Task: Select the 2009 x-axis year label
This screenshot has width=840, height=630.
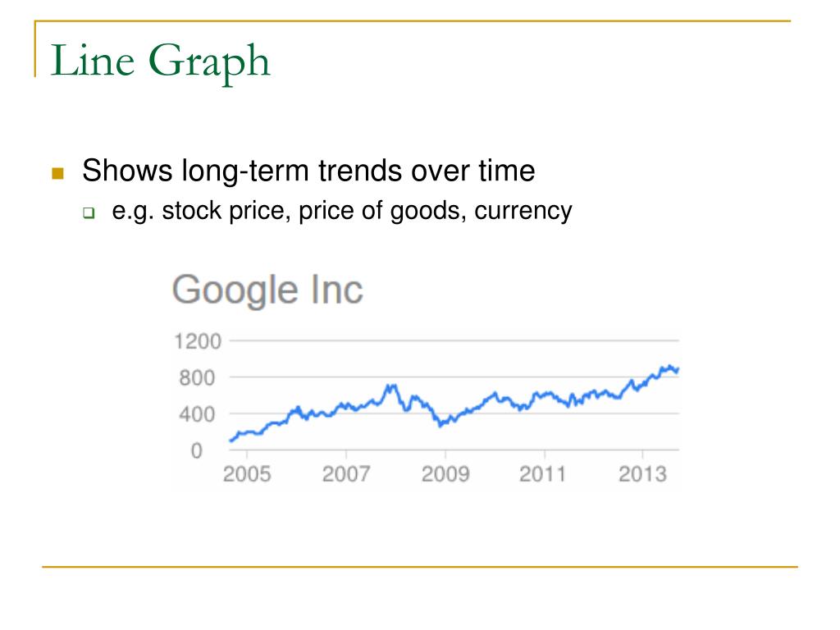Action: pyautogui.click(x=445, y=474)
